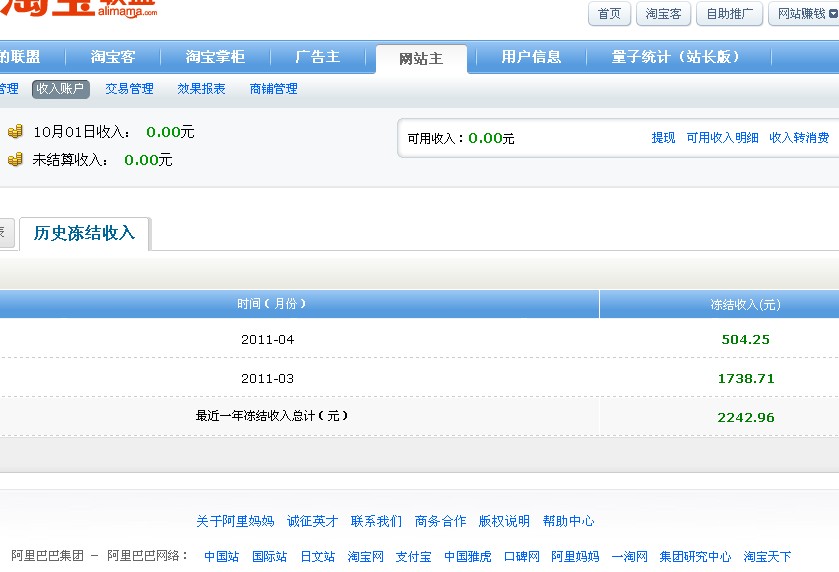Select the 网站主 nav tab
This screenshot has height=572, width=839.
(421, 58)
